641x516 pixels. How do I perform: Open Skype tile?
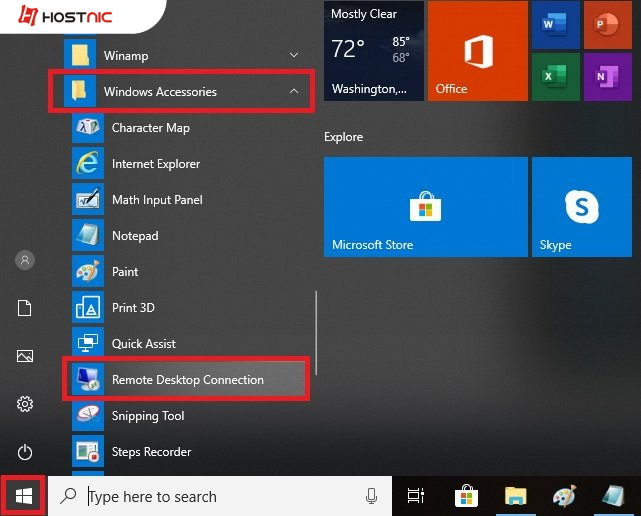(x=582, y=207)
